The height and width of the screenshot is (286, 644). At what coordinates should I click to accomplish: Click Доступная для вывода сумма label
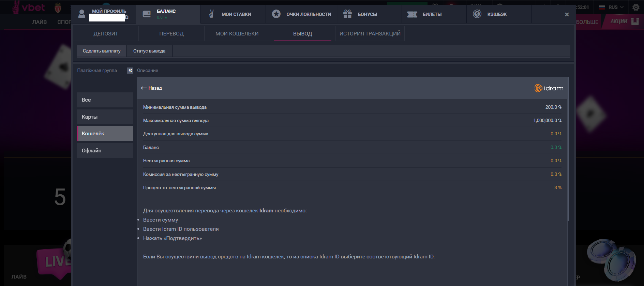click(x=176, y=134)
